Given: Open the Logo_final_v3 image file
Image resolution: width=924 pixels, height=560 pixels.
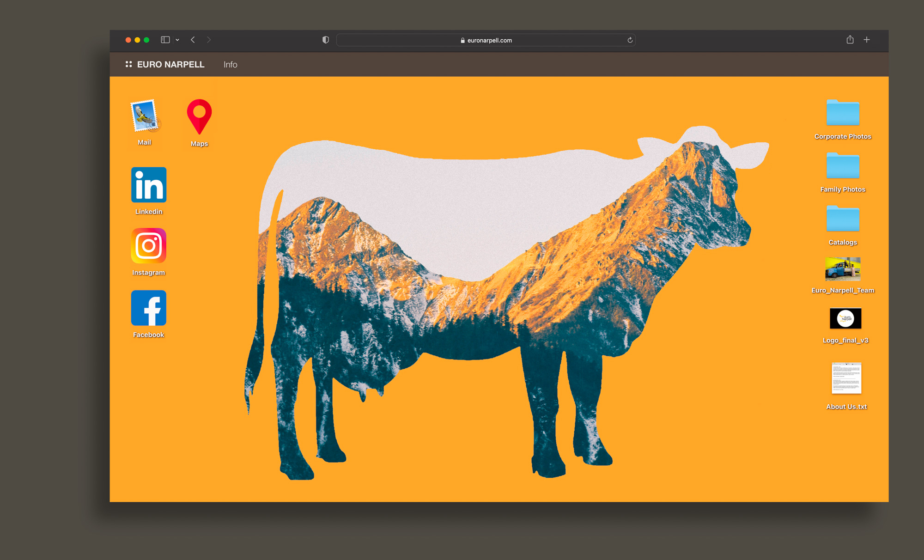Looking at the screenshot, I should coord(845,318).
